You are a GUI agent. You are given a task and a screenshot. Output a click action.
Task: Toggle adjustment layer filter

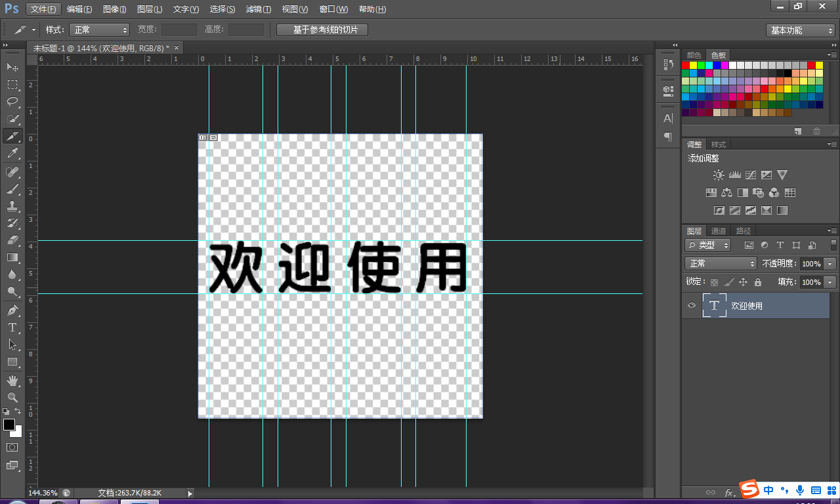click(x=765, y=245)
